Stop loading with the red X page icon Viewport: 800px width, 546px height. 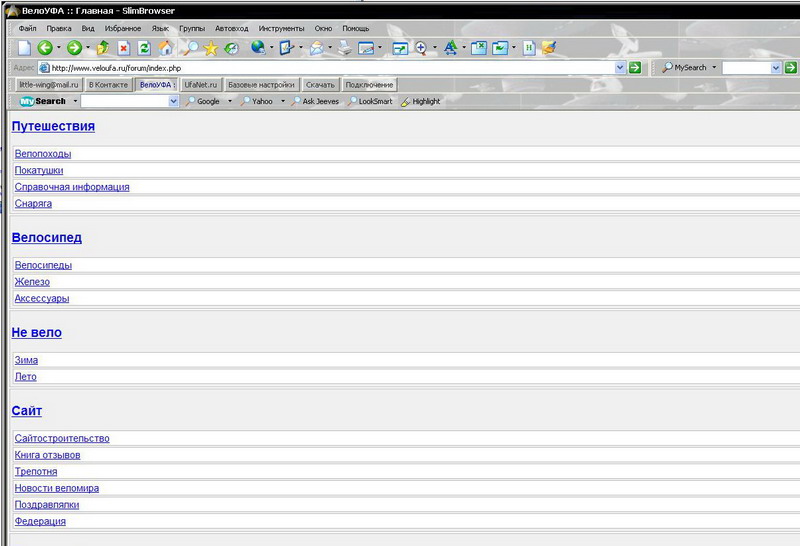point(124,48)
